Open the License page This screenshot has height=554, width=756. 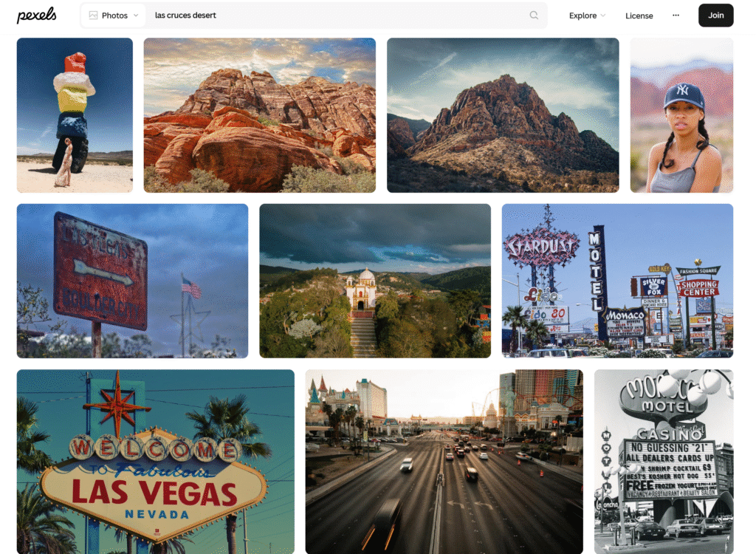coord(639,16)
